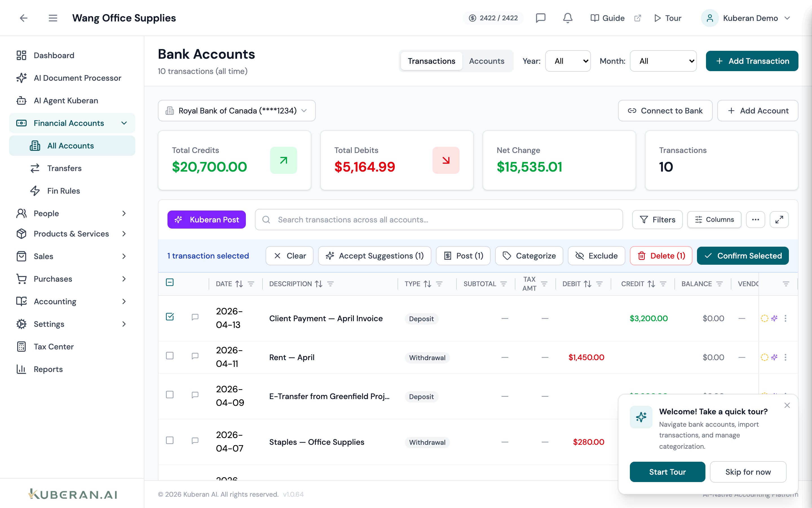Click pending status circle on Rent — April row
This screenshot has width=812, height=508.
(x=764, y=357)
